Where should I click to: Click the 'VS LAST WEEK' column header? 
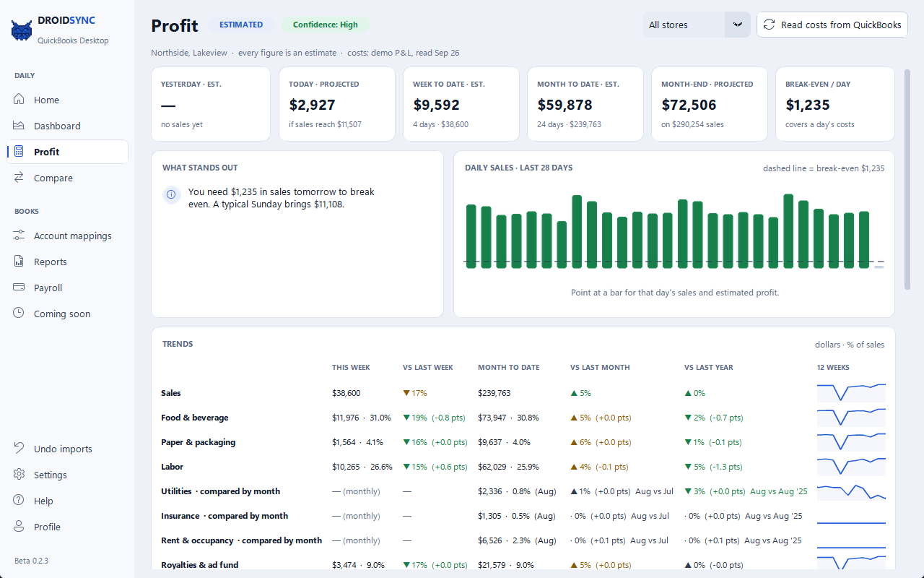[428, 368]
